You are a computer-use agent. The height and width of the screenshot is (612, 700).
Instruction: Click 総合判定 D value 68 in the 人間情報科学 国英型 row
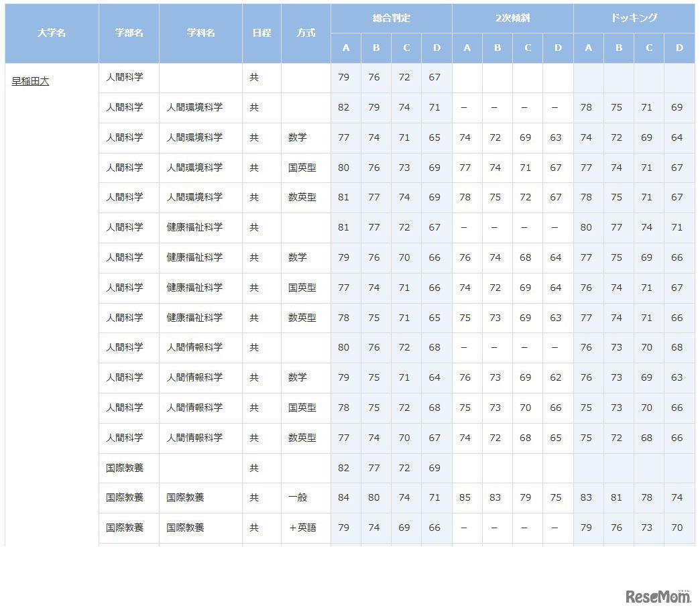point(434,408)
